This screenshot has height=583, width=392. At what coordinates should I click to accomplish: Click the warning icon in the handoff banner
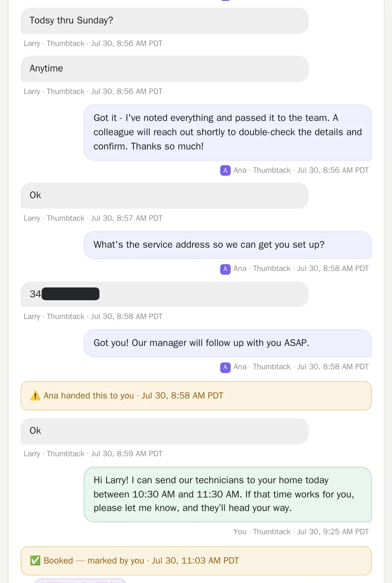35,396
